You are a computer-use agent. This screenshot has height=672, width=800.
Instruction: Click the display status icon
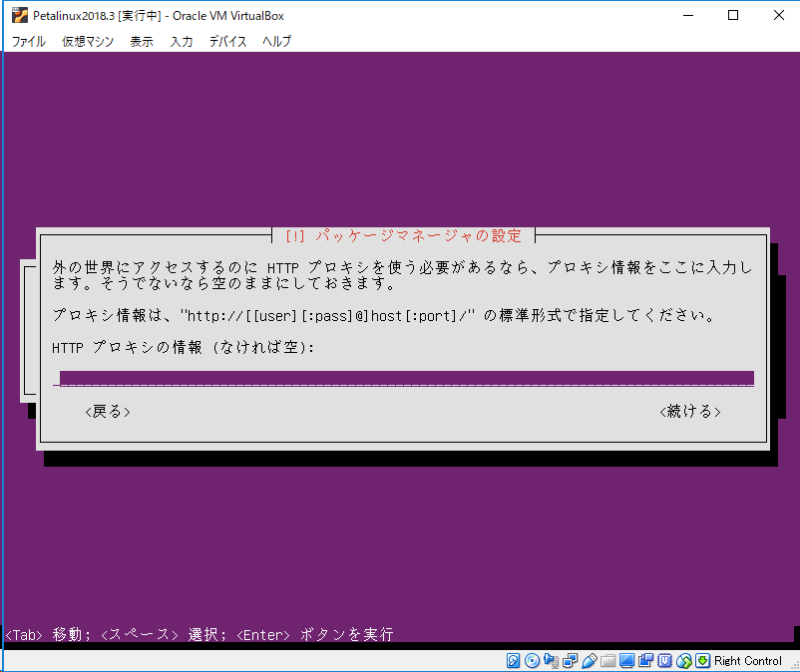click(625, 660)
